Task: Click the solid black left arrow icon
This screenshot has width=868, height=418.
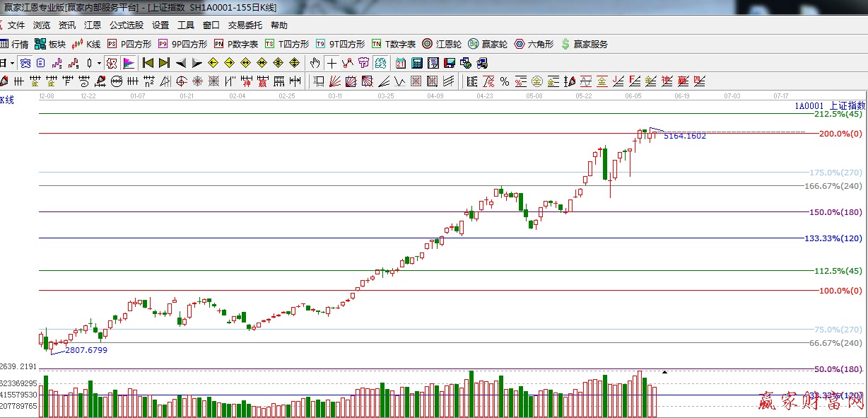Action: pyautogui.click(x=181, y=63)
